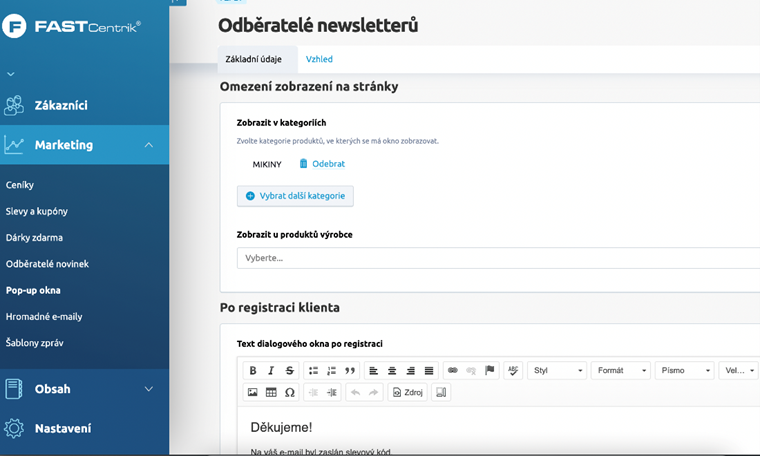Go to Slevy a kupóny
The width and height of the screenshot is (760, 456).
37,211
